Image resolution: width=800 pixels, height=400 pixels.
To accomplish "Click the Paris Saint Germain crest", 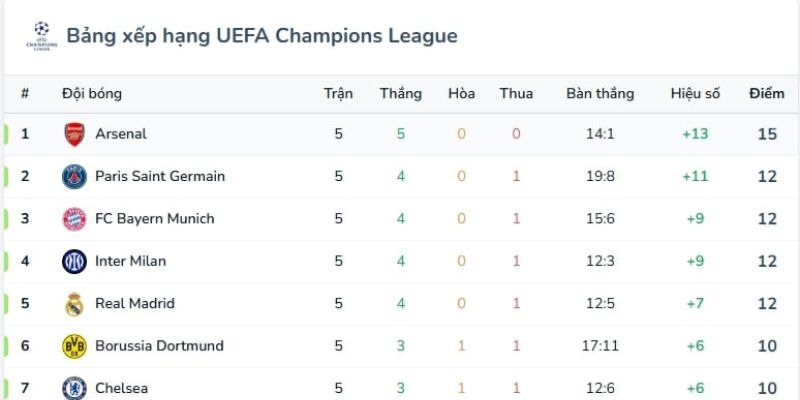I will click(75, 177).
